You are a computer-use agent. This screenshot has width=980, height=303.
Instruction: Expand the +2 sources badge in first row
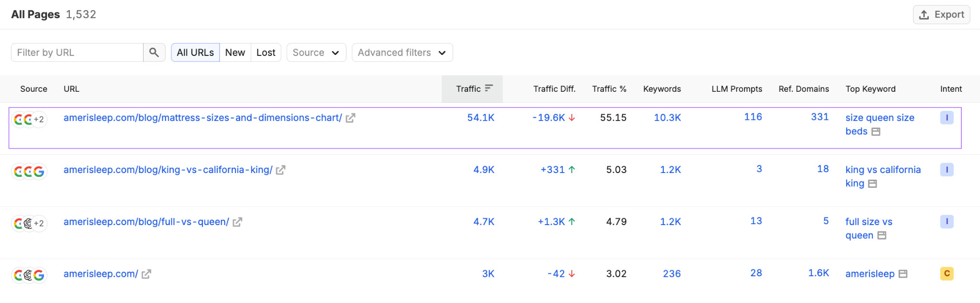39,119
